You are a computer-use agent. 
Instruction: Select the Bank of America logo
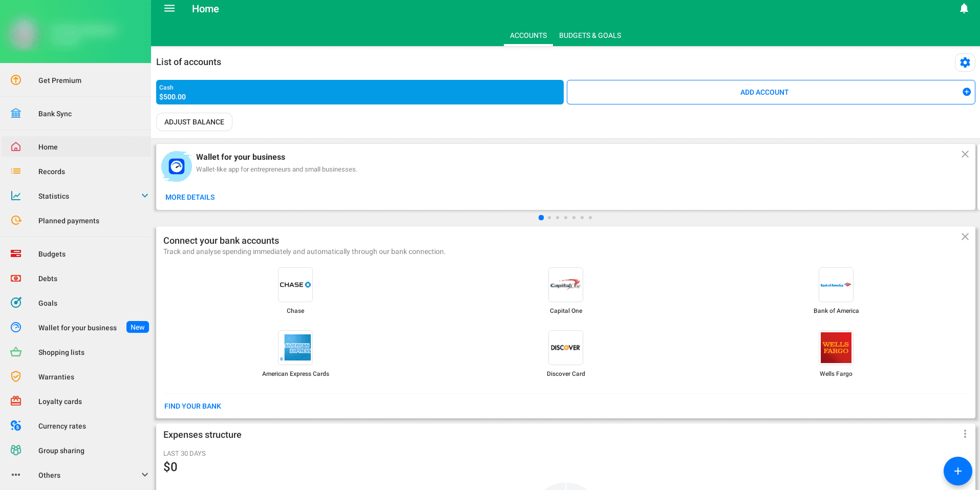click(836, 285)
